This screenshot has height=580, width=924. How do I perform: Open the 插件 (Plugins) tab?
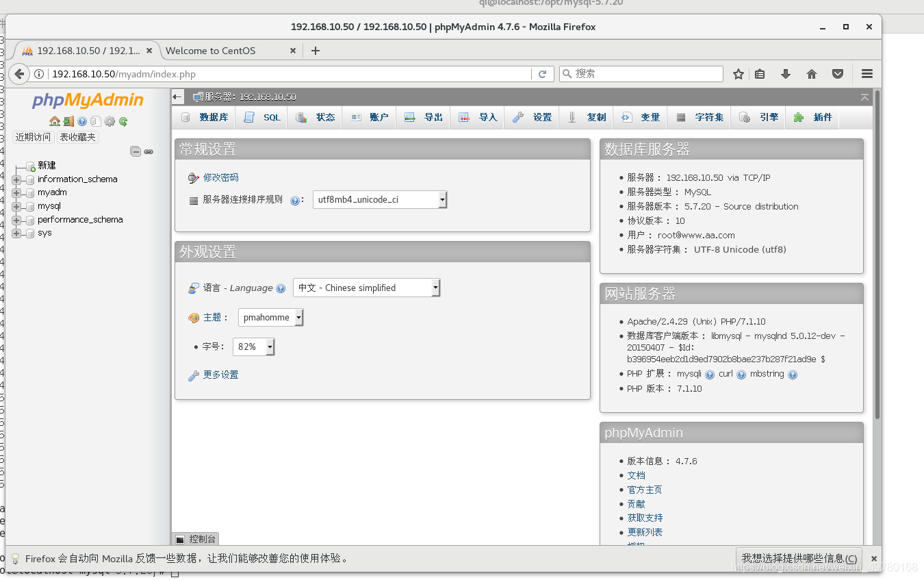[813, 118]
